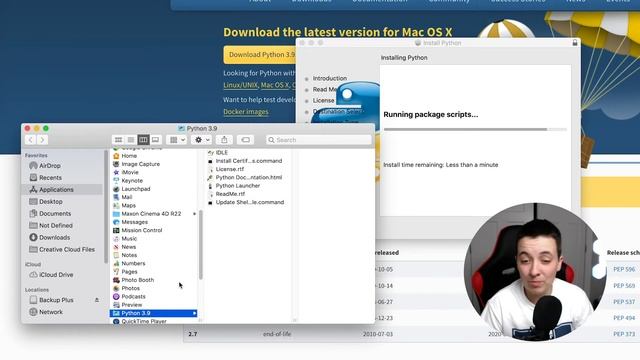
Task: Click the Finder search field
Action: tap(318, 140)
